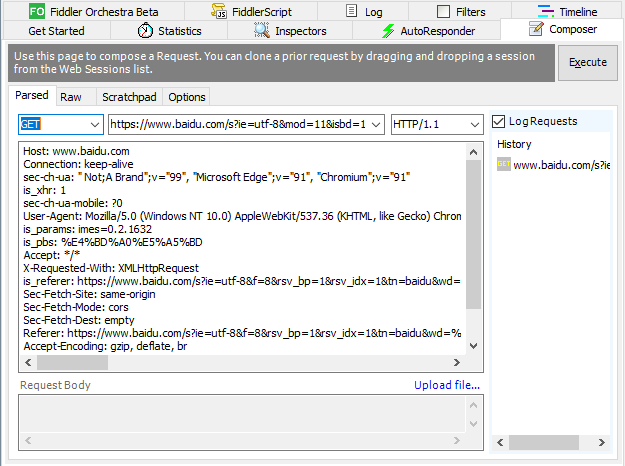Open the Fiddler Orchestra Beta tab

point(94,12)
